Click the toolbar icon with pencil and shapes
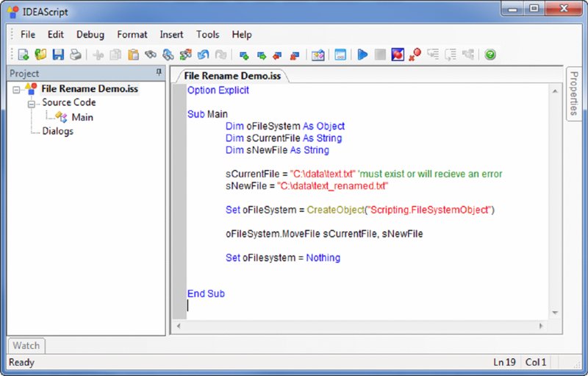 point(318,55)
